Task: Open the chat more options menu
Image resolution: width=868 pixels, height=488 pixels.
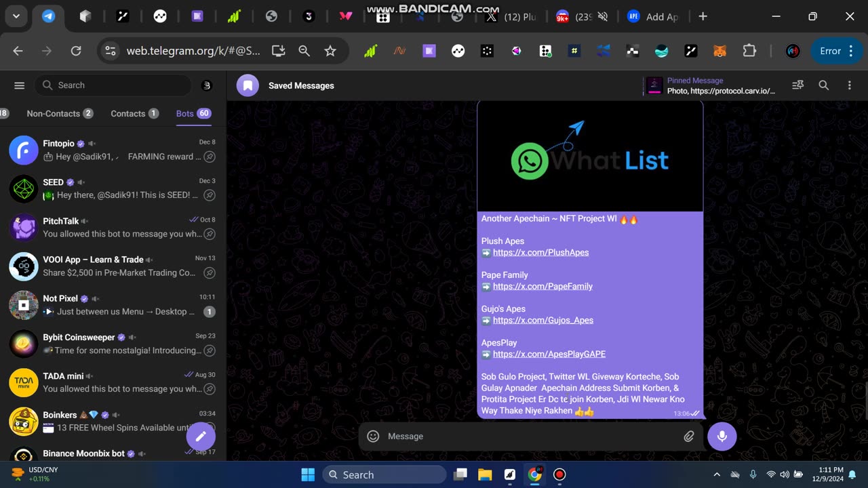Action: click(849, 85)
